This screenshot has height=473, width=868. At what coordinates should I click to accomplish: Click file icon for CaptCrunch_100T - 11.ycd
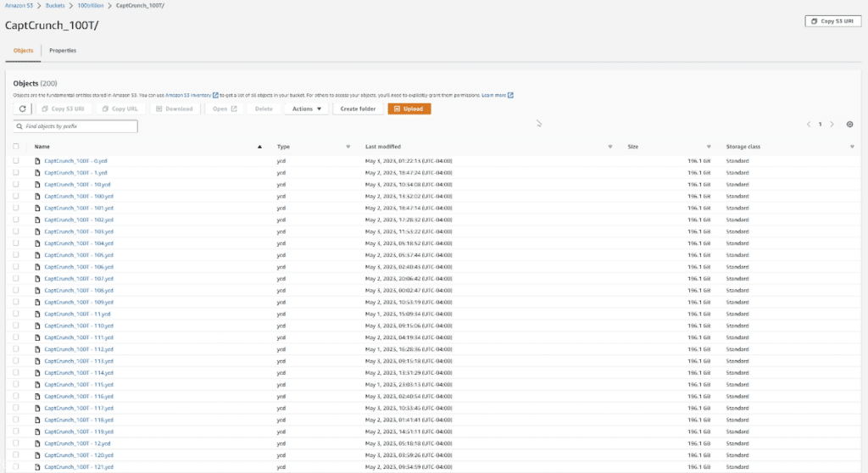[x=37, y=314]
